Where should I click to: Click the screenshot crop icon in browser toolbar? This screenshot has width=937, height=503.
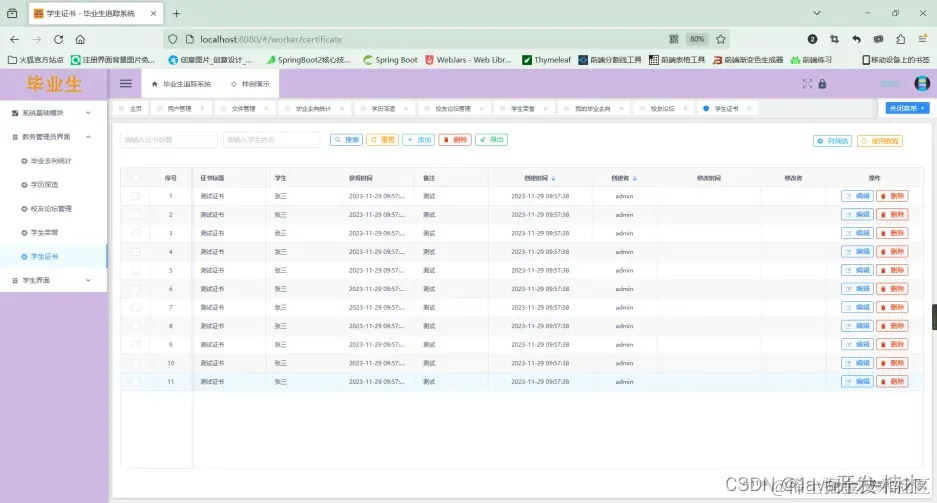[x=834, y=39]
